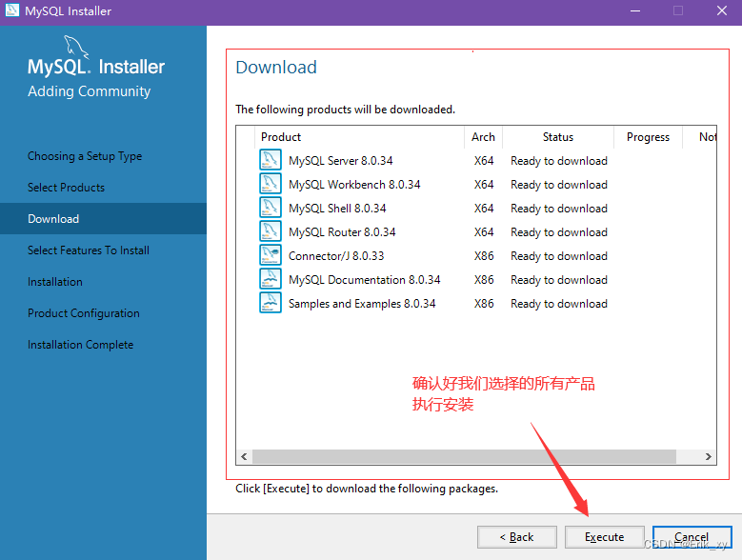Click the MySQL dolphin logo in sidebar
Screen dimensions: 742x560
coord(75,47)
